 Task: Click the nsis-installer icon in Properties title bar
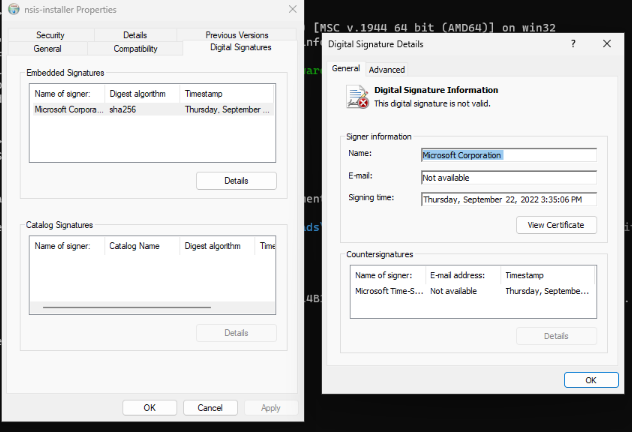point(14,9)
